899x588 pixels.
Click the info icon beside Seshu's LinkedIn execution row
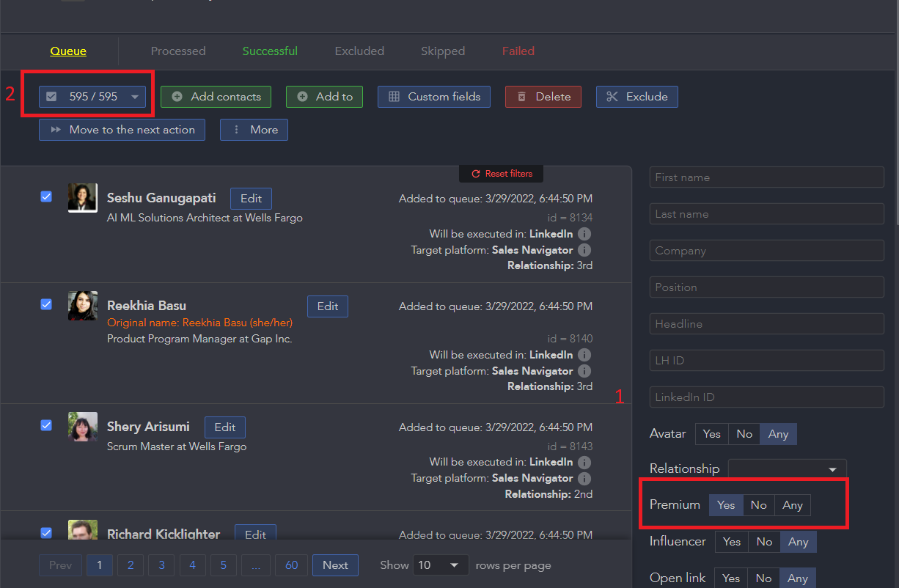pos(584,233)
